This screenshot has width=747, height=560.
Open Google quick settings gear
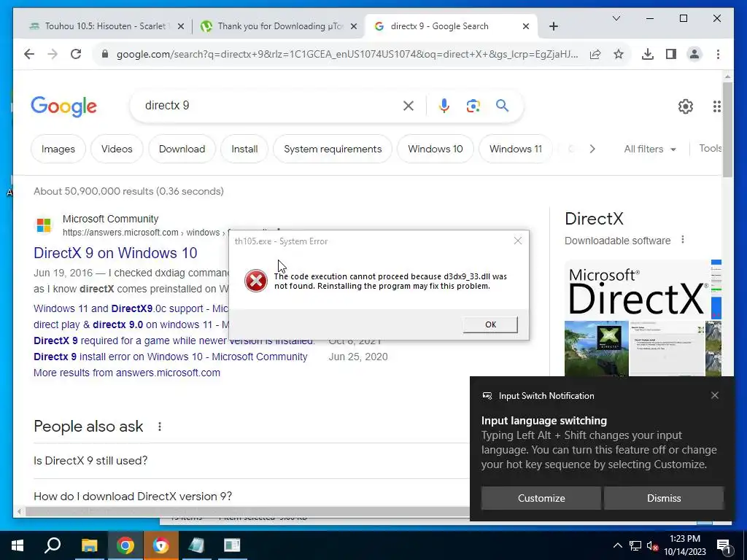pyautogui.click(x=686, y=106)
